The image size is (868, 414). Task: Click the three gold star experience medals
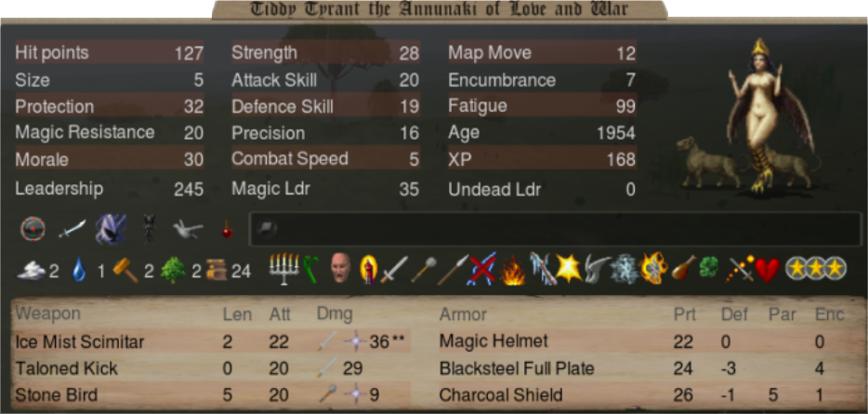tap(815, 268)
